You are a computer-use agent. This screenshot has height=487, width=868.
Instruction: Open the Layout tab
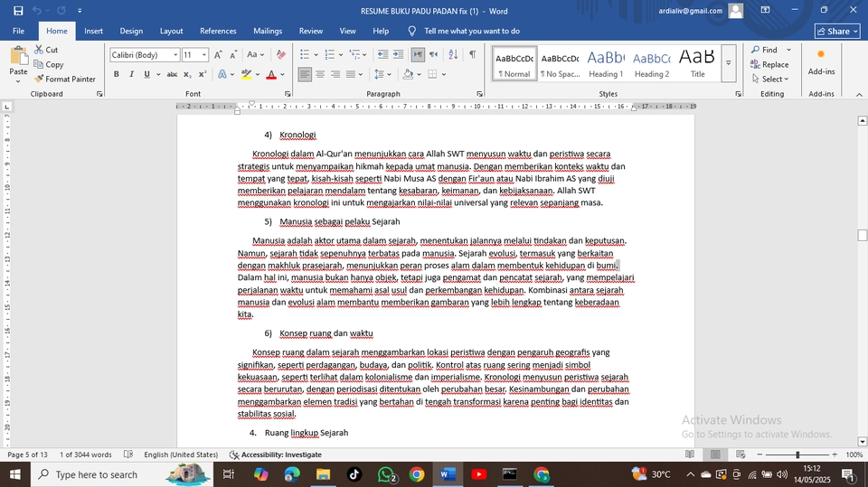tap(171, 31)
